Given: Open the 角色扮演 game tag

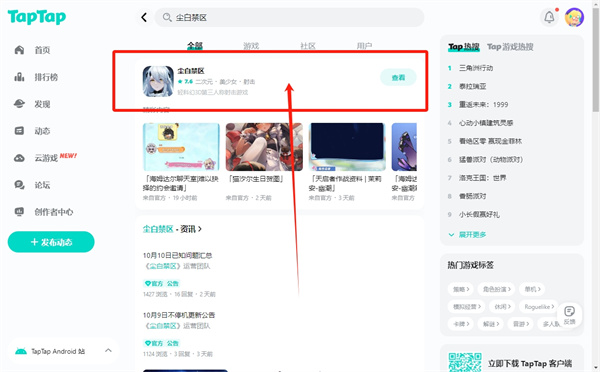Looking at the screenshot, I should pyautogui.click(x=496, y=289).
